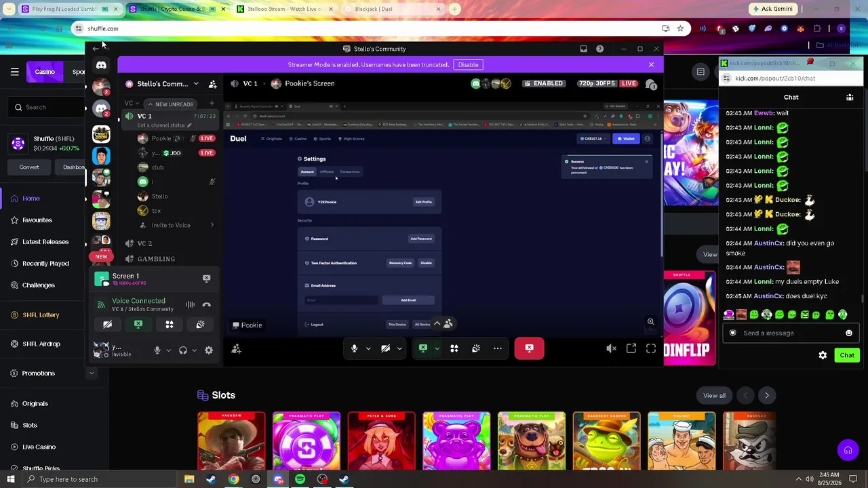Screen dimensions: 868x488
Task: Open the CSGO Goon server icon in Discord
Action: click(101, 134)
